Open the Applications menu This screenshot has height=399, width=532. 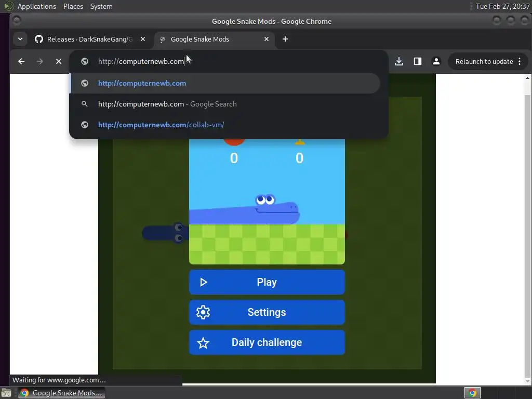(37, 6)
